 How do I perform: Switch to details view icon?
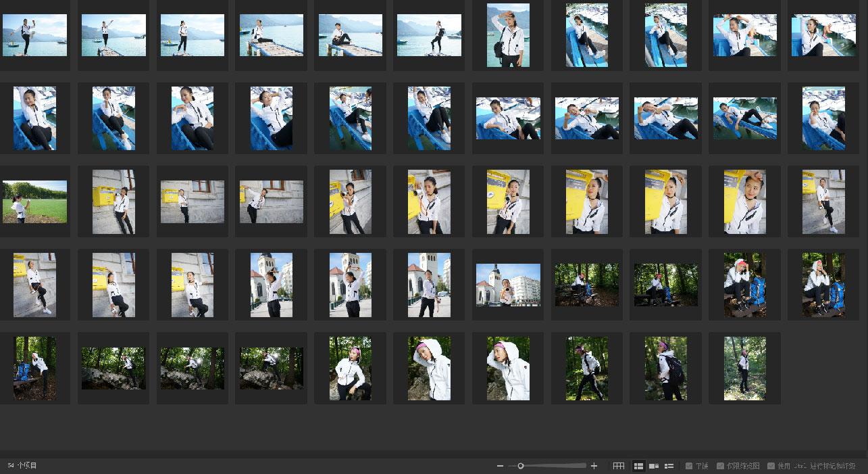[x=654, y=466]
